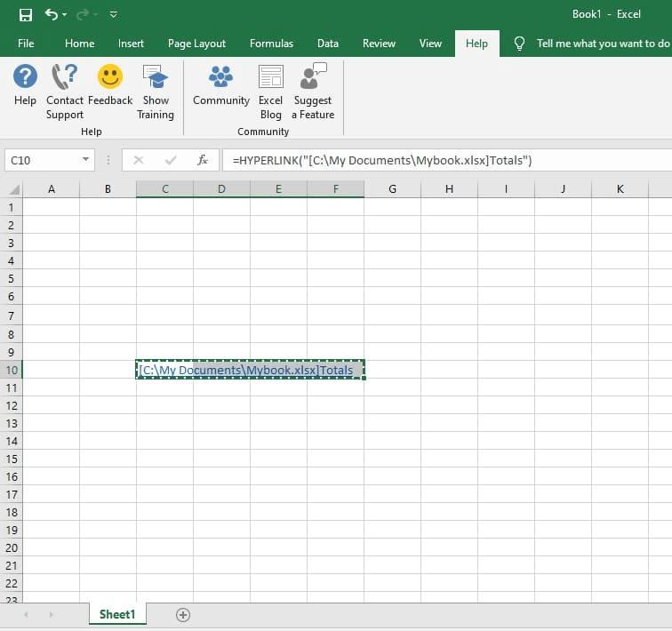Viewport: 672px width, 631px height.
Task: Click the Tell me what you want search box
Action: point(603,44)
